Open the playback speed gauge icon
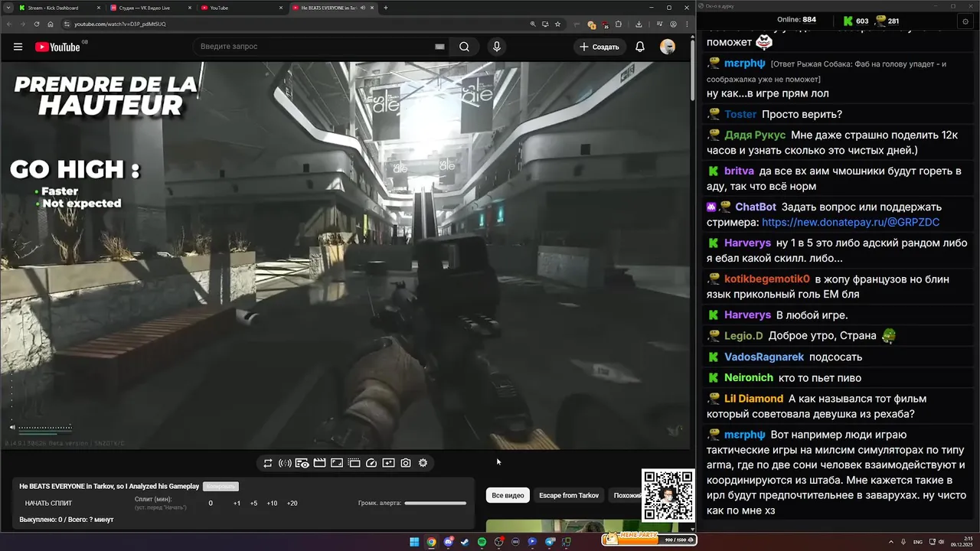 [x=371, y=463]
